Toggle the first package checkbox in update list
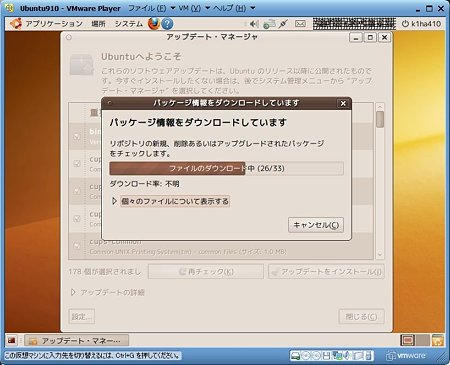This screenshot has height=365, width=450. (x=77, y=136)
